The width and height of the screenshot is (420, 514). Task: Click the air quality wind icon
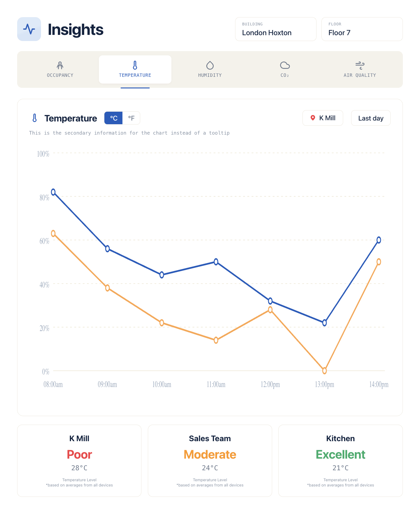360,65
